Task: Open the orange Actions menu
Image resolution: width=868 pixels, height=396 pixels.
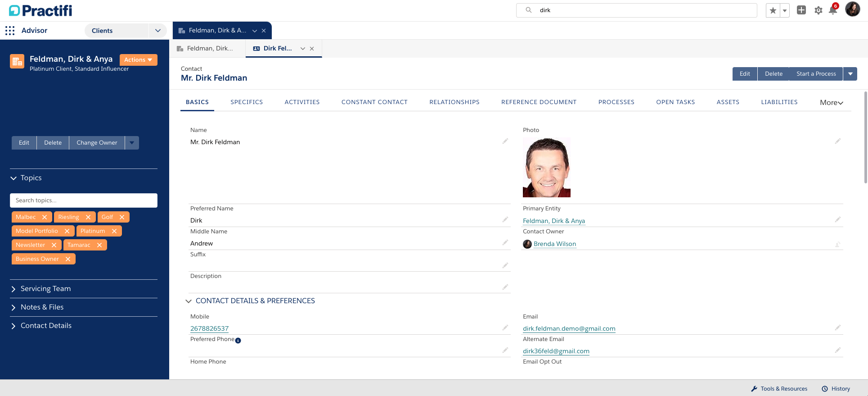Action: [138, 60]
